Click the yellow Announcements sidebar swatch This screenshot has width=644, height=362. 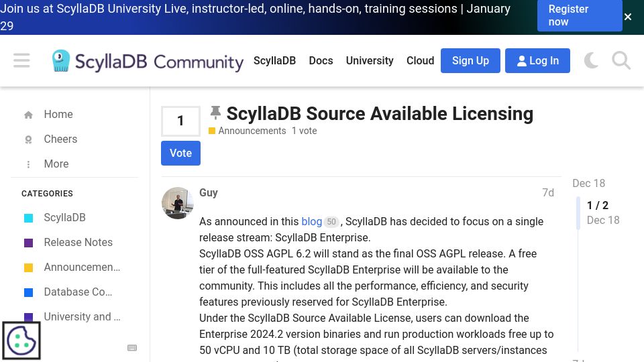click(28, 267)
